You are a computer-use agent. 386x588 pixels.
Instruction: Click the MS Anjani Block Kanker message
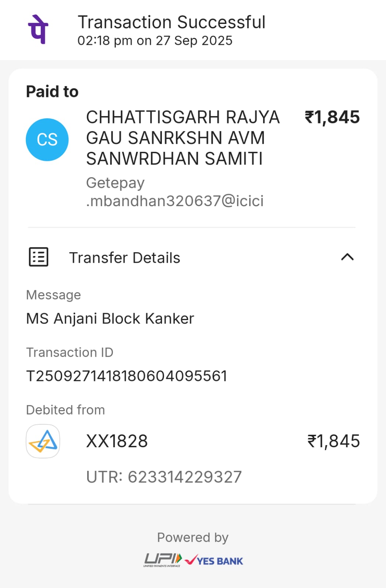click(x=110, y=319)
